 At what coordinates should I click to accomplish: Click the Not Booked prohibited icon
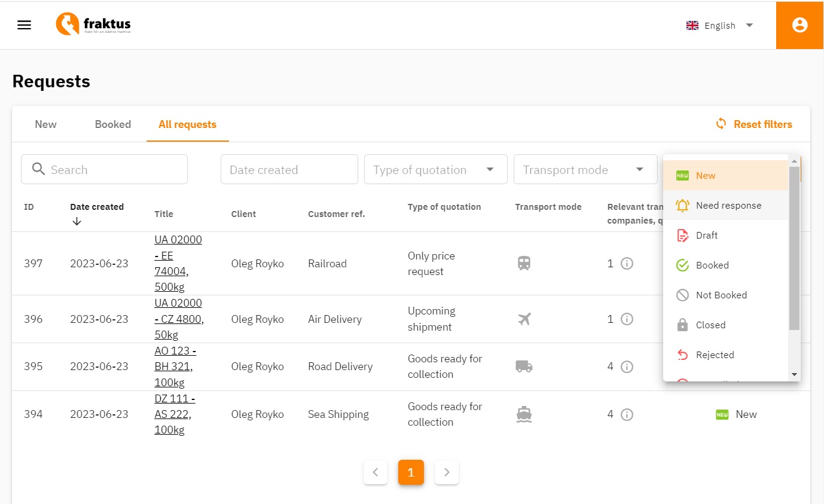pos(682,295)
